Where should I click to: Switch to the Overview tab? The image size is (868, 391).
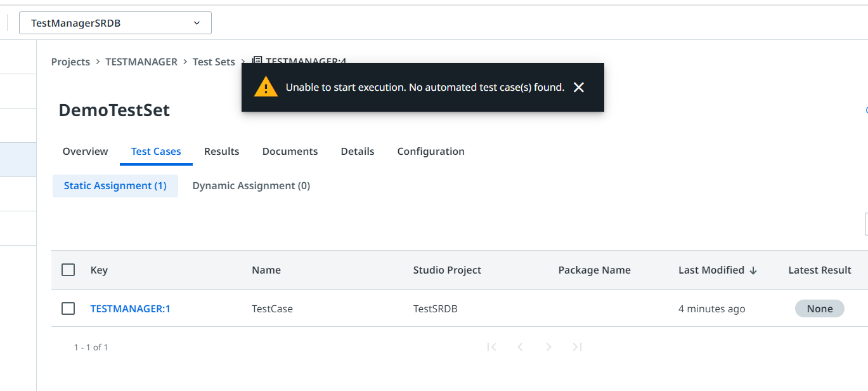[x=85, y=152]
